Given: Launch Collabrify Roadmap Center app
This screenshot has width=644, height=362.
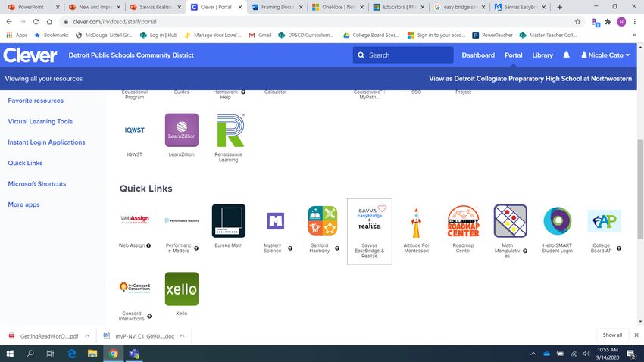Looking at the screenshot, I should [x=463, y=221].
